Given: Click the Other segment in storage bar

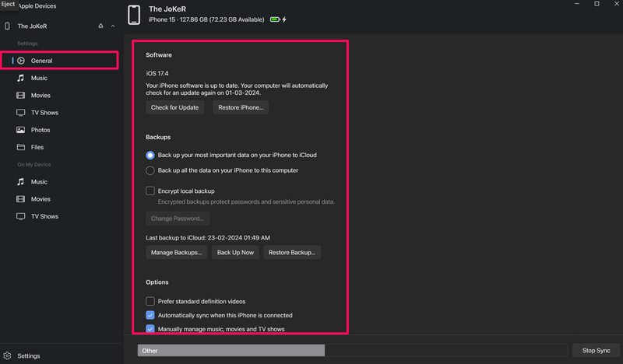Looking at the screenshot, I should coord(231,351).
